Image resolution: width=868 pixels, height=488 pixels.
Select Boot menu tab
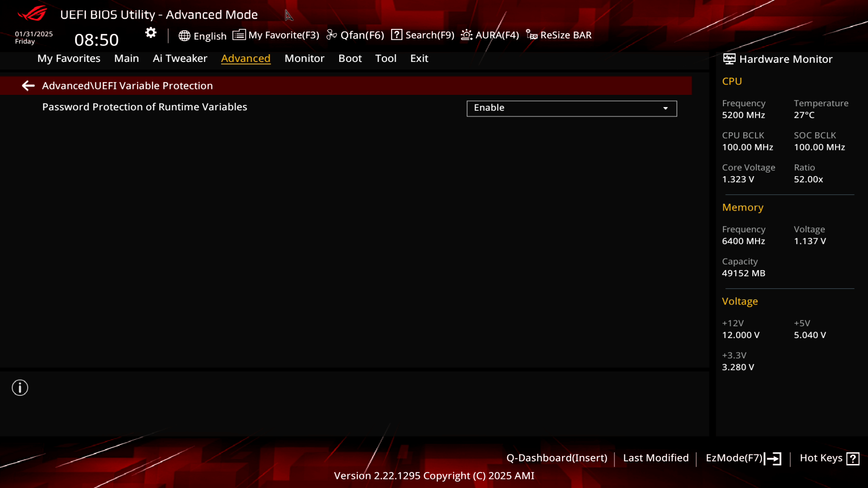(350, 58)
